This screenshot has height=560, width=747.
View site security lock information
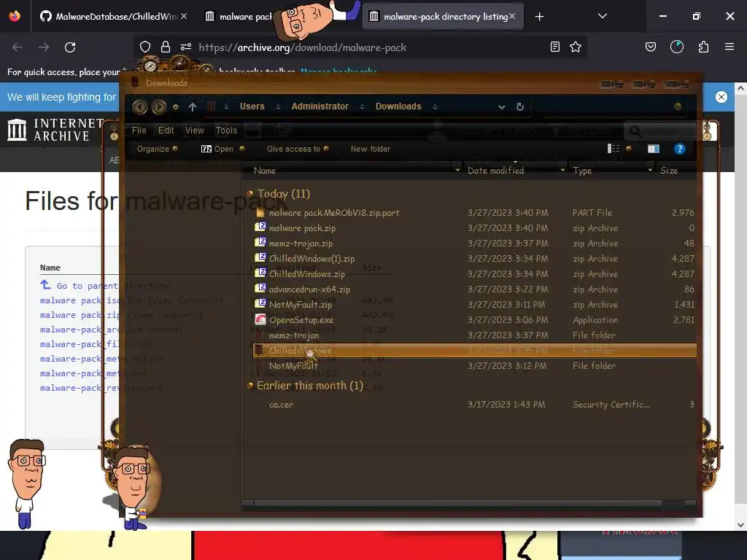[x=166, y=47]
